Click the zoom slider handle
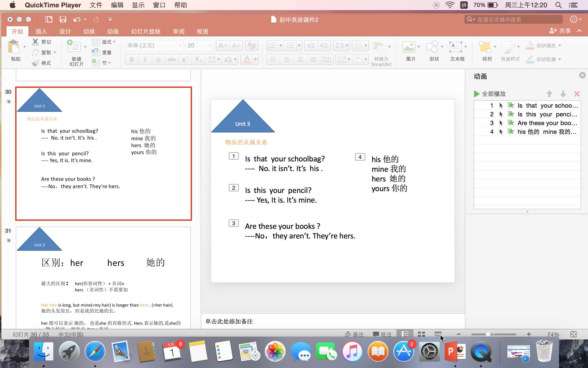588x368 pixels. tap(488, 334)
